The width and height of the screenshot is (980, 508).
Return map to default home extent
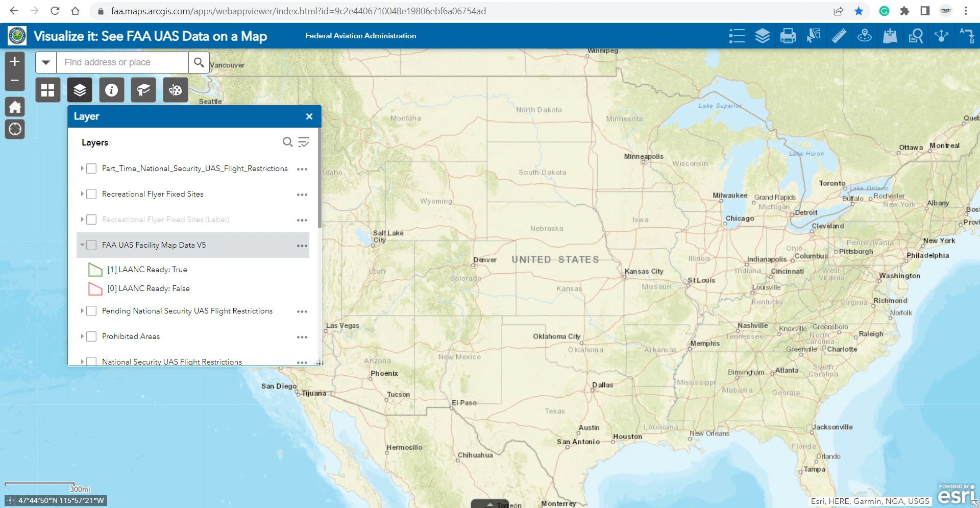click(x=15, y=107)
